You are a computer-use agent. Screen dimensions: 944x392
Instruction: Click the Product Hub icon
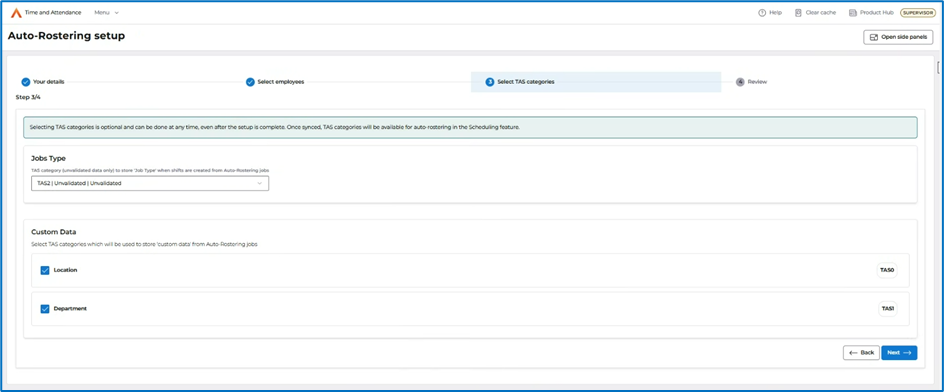[x=852, y=13]
